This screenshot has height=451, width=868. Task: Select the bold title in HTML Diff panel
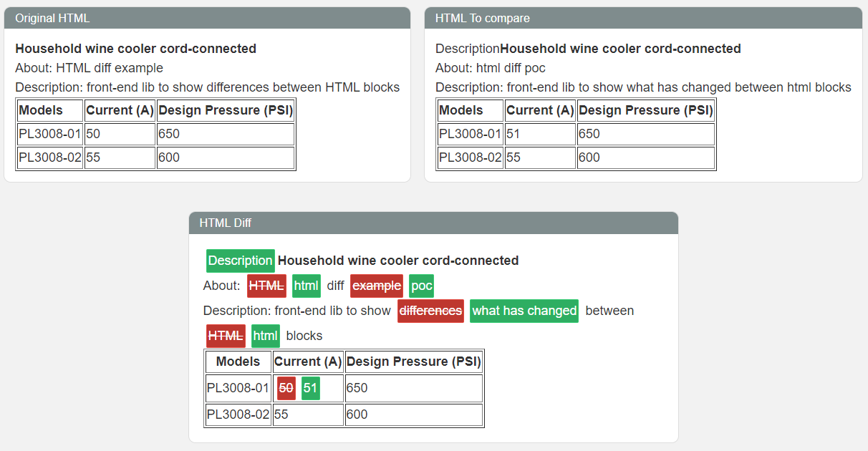coord(398,261)
